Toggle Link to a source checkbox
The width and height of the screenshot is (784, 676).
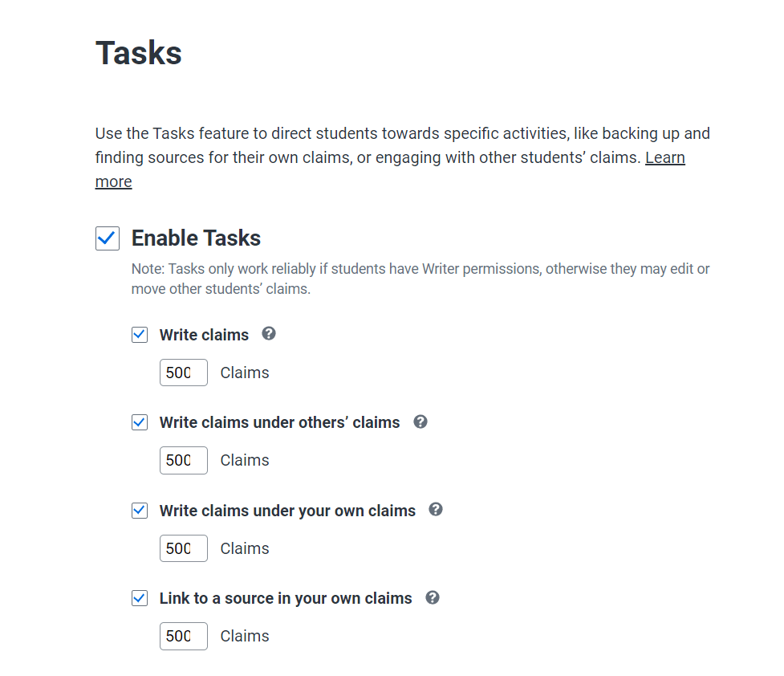click(x=140, y=598)
